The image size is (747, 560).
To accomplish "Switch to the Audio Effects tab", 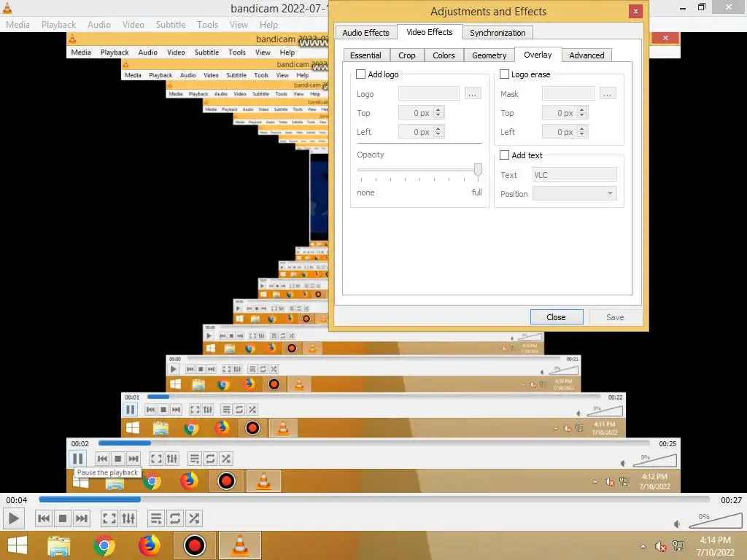I will coord(366,32).
